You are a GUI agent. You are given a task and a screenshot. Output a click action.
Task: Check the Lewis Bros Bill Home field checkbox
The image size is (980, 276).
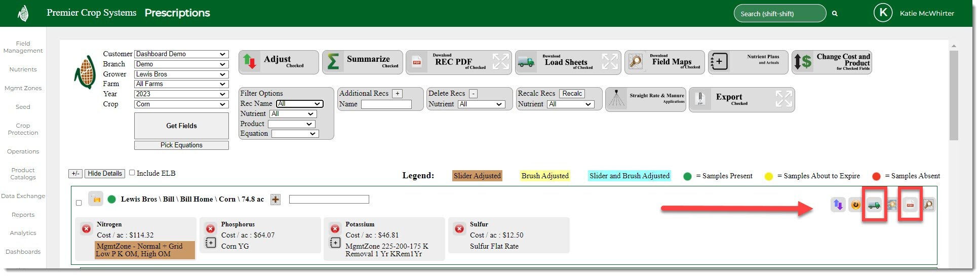79,203
